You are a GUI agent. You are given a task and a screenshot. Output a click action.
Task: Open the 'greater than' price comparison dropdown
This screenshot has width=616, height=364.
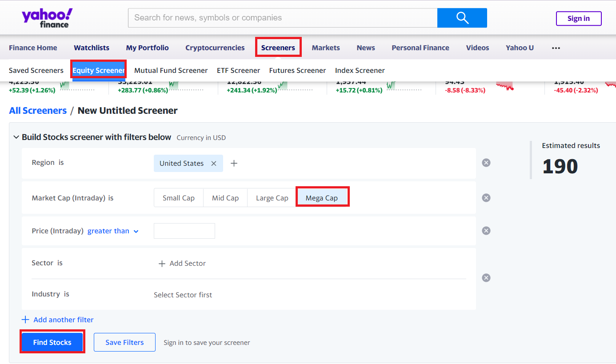point(113,231)
